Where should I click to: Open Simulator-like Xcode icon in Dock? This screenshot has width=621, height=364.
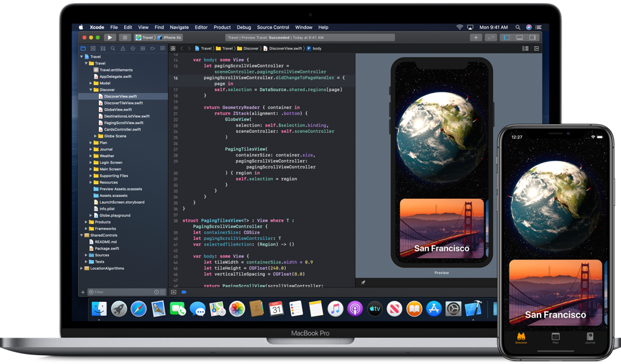pos(473,309)
